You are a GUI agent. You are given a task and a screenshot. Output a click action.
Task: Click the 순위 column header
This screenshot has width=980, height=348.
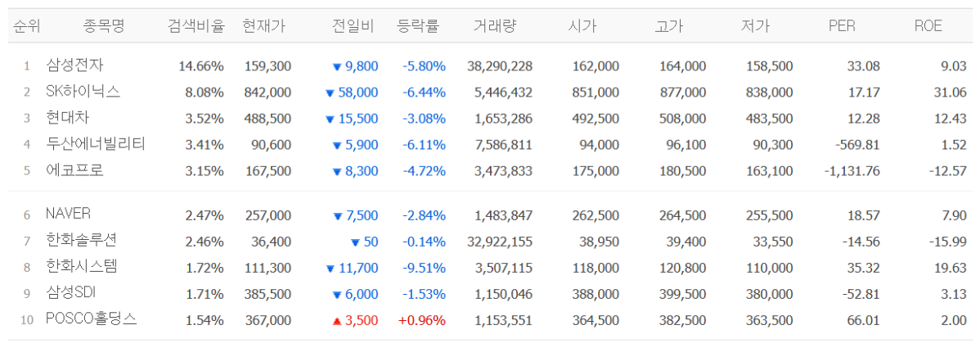tap(27, 25)
